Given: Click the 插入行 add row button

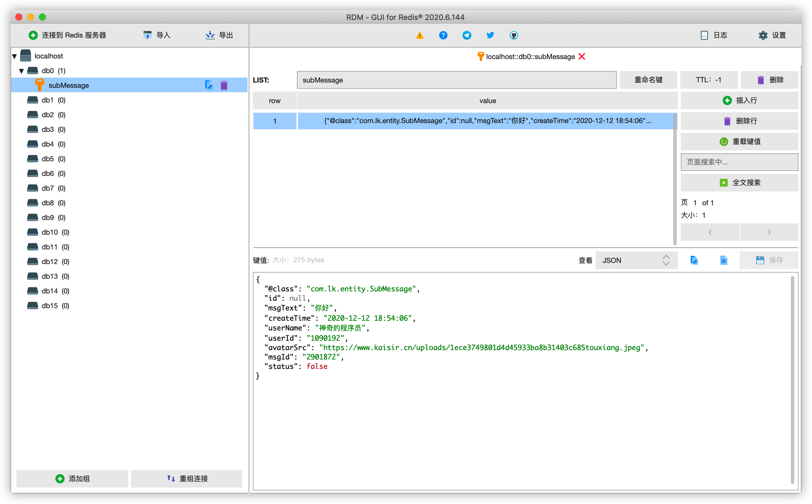Looking at the screenshot, I should coord(739,100).
